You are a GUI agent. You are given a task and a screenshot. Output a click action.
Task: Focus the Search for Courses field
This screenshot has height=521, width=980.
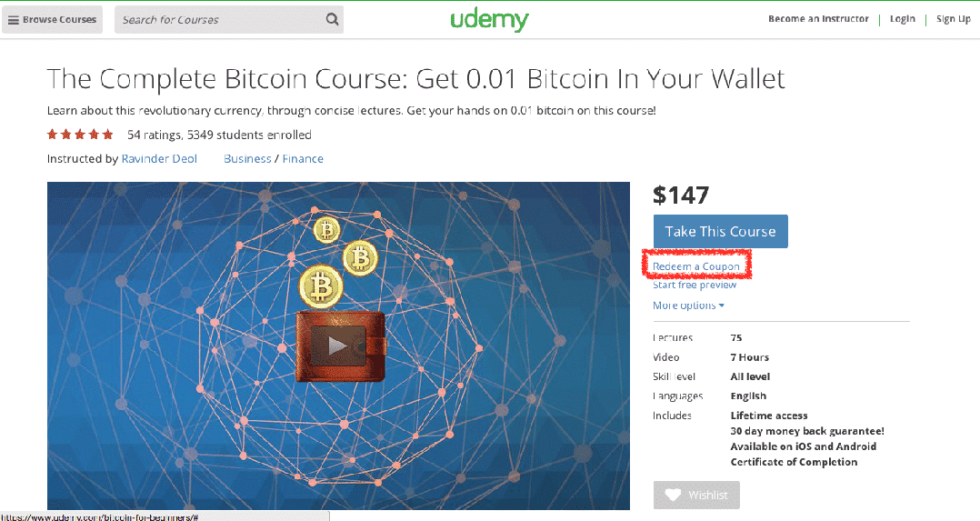[x=222, y=19]
